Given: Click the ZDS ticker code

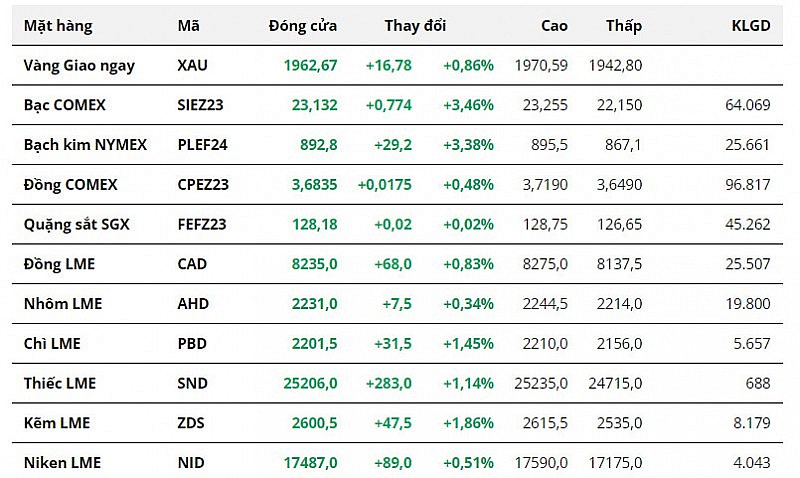Looking at the screenshot, I should [x=191, y=423].
